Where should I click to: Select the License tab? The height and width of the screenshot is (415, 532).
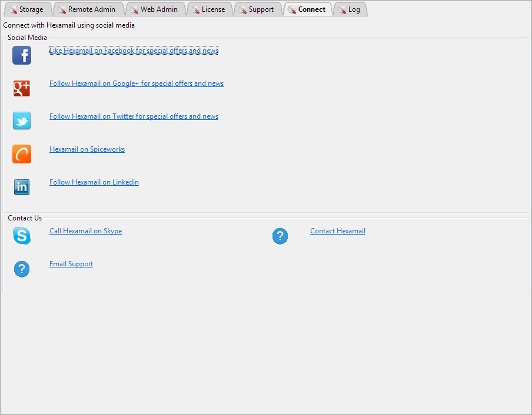coord(209,9)
